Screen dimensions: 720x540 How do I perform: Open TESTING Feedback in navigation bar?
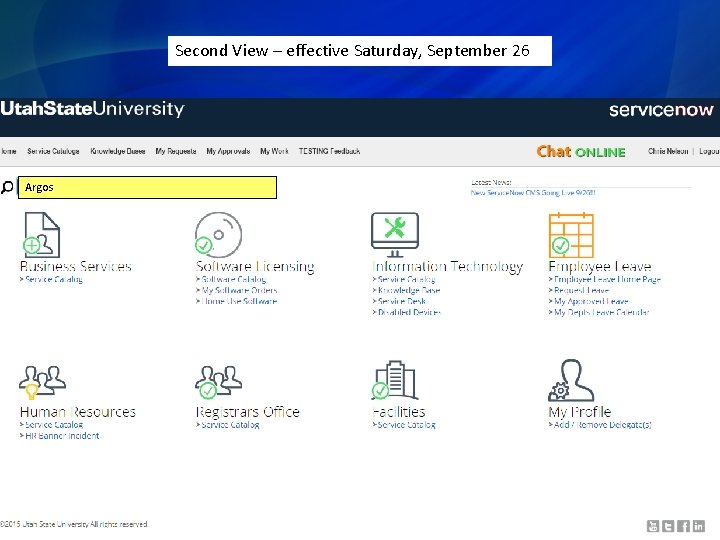329,151
